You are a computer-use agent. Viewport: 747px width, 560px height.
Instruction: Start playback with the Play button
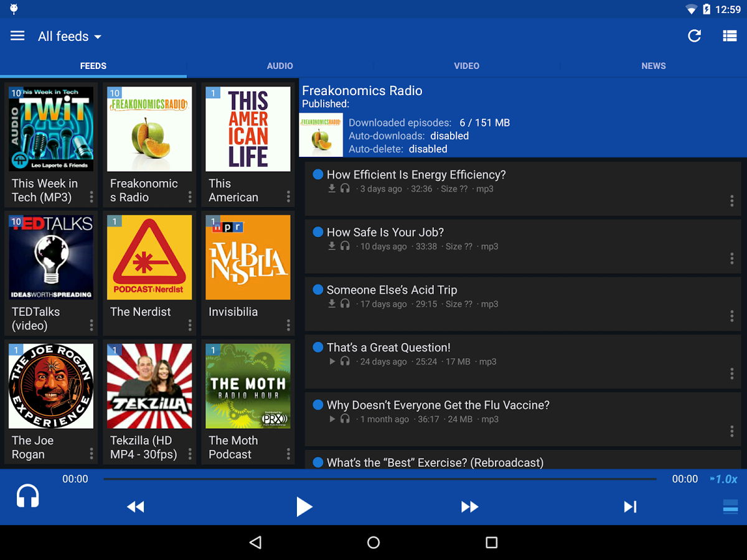pyautogui.click(x=304, y=506)
